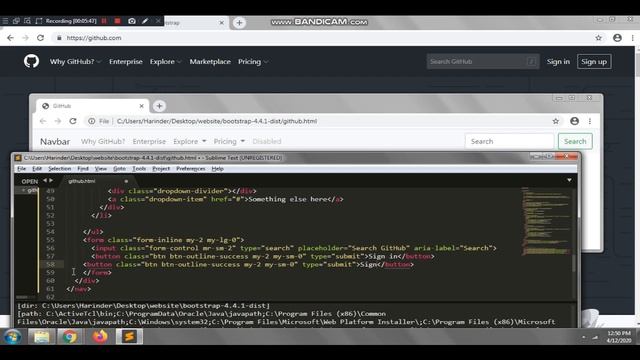The height and width of the screenshot is (360, 640).
Task: Pause the Bandicam recording
Action: click(x=104, y=21)
